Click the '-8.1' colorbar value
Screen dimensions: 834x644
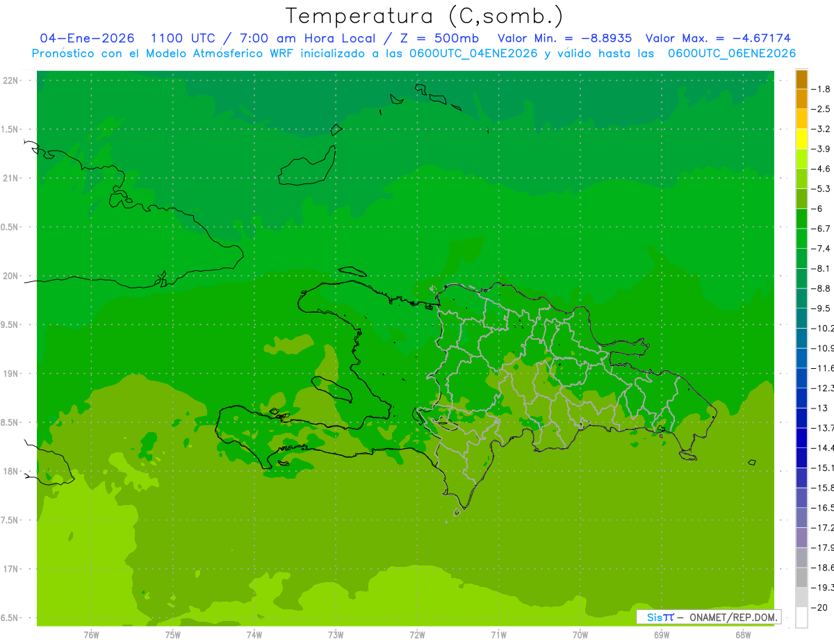[x=821, y=268]
